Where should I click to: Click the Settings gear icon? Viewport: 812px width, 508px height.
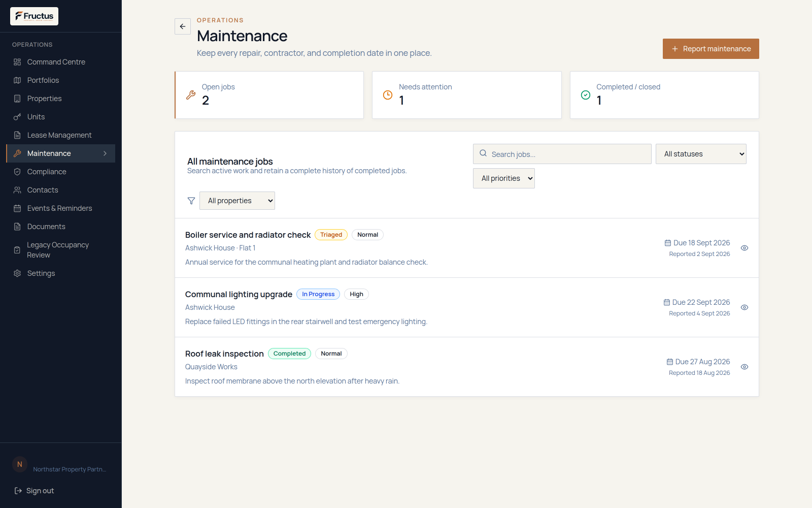(17, 273)
